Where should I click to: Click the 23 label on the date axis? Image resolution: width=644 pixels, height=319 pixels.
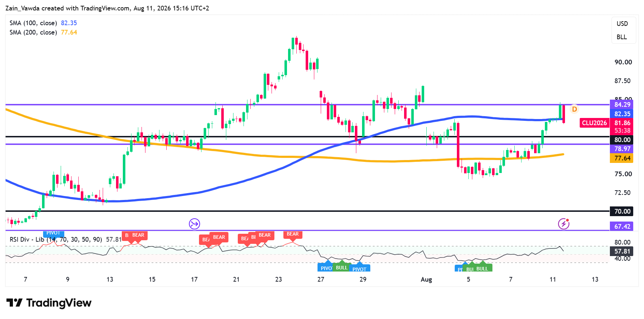click(x=278, y=279)
